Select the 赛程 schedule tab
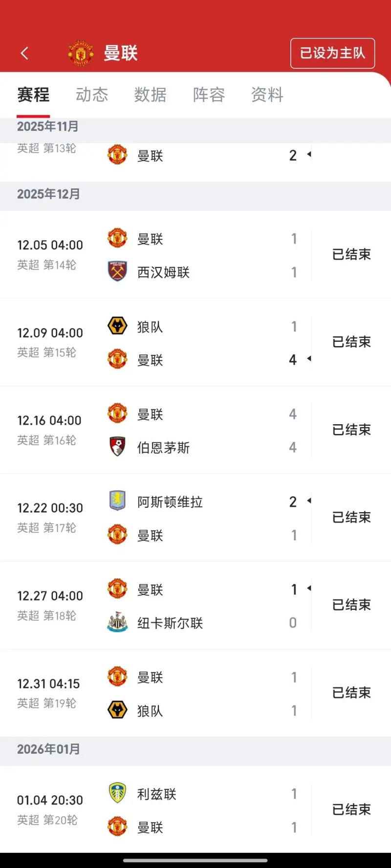 (33, 95)
